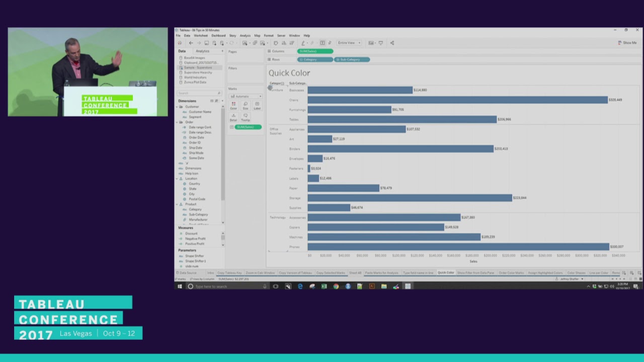Click the taskbar Type here to search box
The image size is (644, 362).
coord(227,286)
